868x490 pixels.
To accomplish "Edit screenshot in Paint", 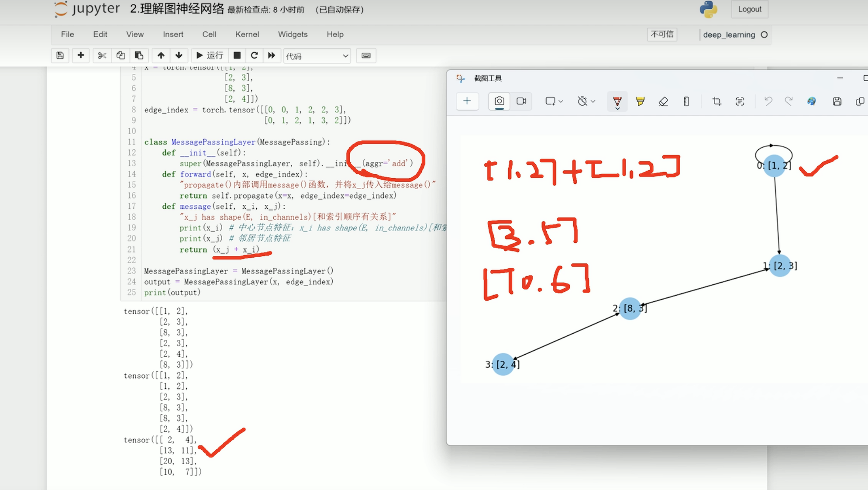I will point(811,101).
